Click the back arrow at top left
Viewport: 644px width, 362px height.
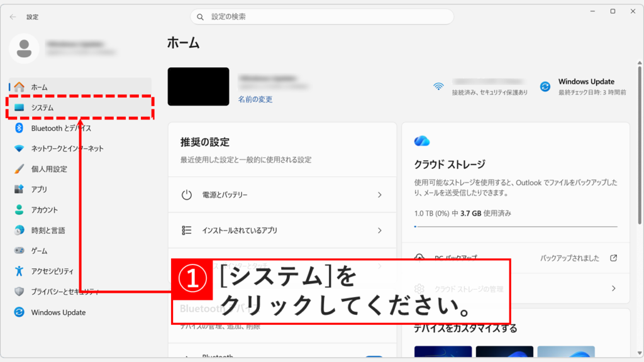pos(12,17)
